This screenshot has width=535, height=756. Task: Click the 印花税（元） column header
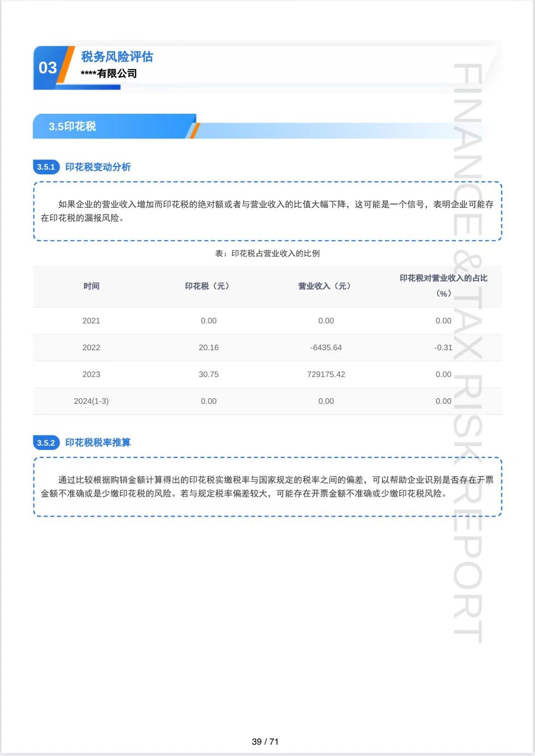pyautogui.click(x=209, y=286)
